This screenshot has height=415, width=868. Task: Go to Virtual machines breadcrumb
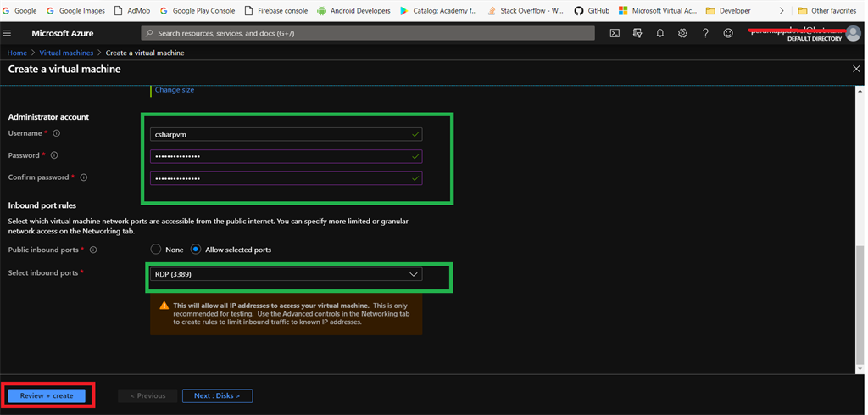(66, 53)
